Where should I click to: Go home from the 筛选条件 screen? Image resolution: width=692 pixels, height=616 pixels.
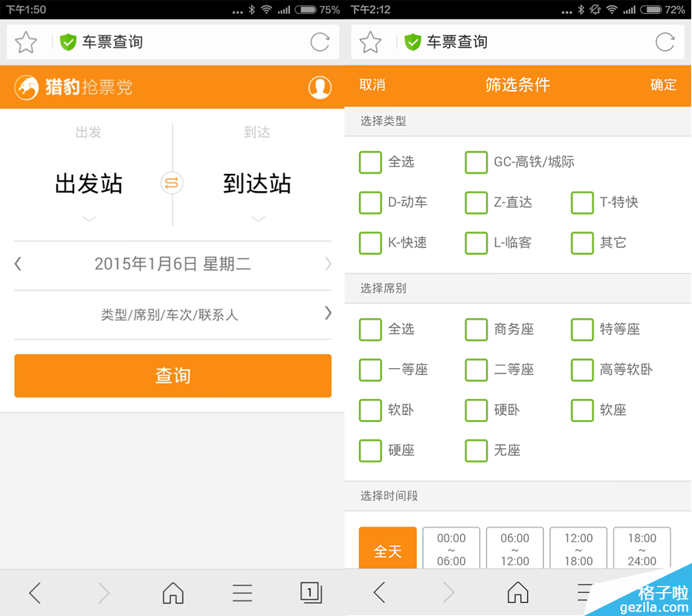pyautogui.click(x=518, y=592)
